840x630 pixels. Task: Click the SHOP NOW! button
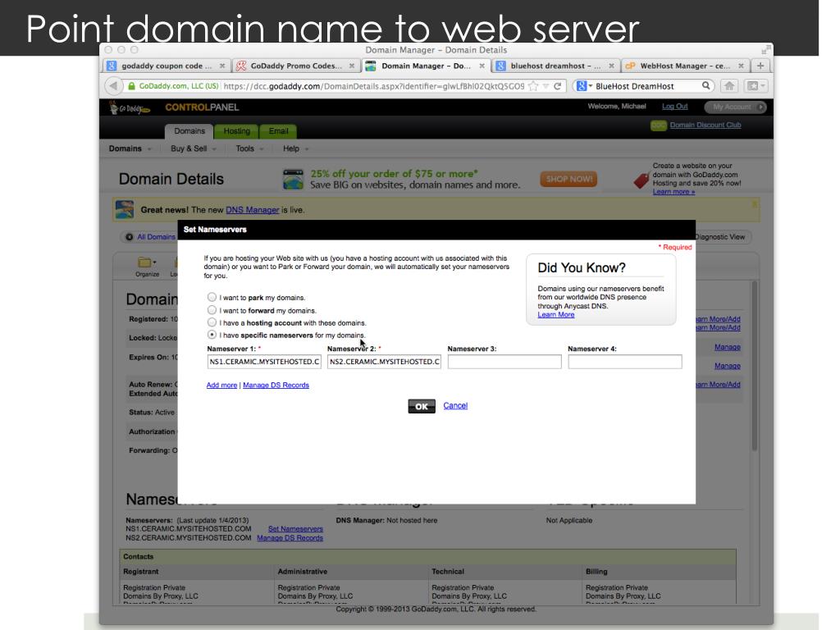pyautogui.click(x=569, y=179)
